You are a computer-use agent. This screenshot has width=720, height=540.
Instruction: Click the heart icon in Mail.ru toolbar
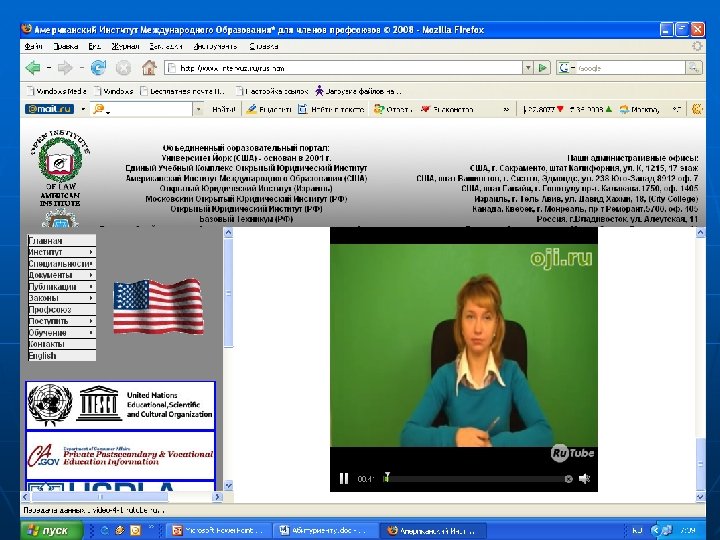point(425,109)
